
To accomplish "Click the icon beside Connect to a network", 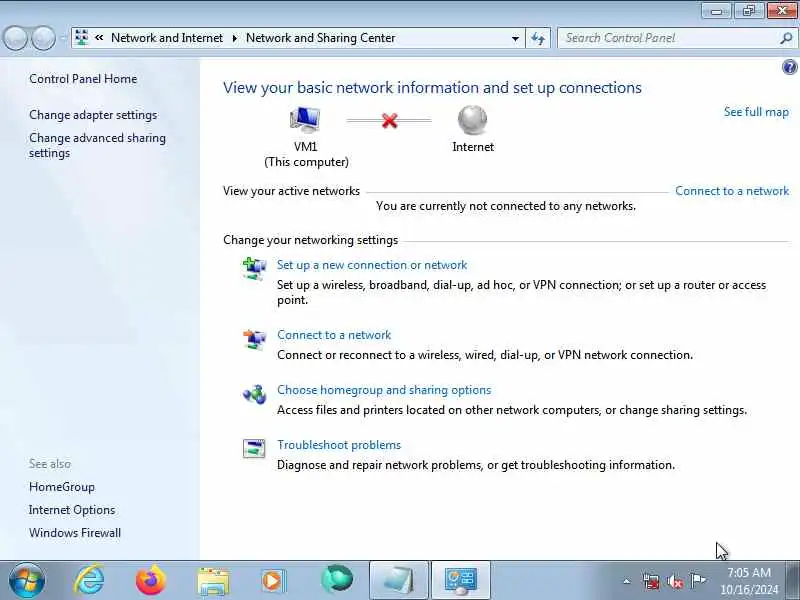I will [254, 339].
